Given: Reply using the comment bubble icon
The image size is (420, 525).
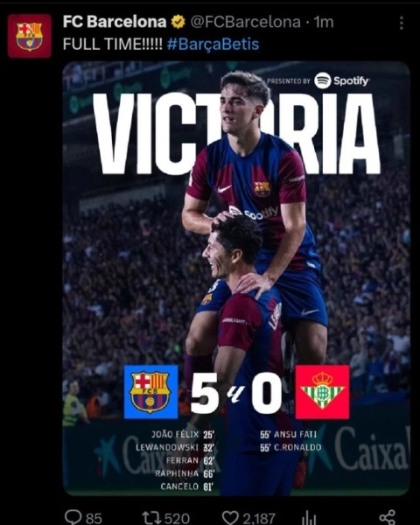Looking at the screenshot, I should click(x=73, y=517).
